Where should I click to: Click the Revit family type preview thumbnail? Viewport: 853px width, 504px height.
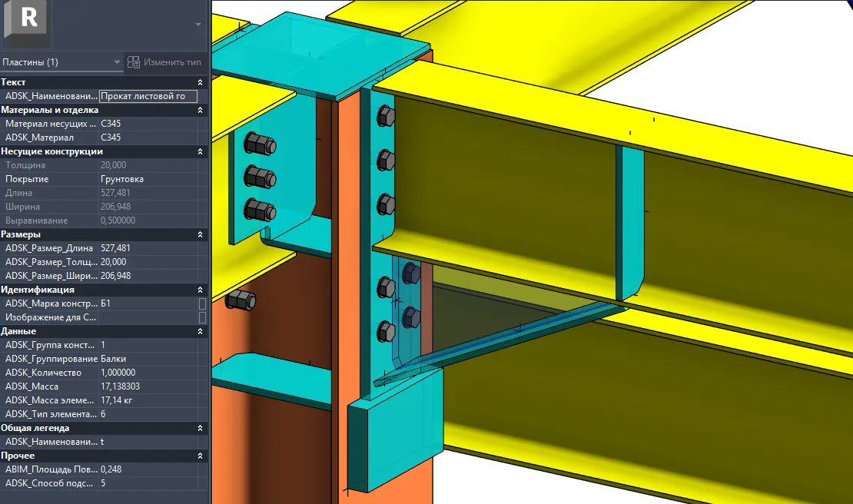[28, 23]
